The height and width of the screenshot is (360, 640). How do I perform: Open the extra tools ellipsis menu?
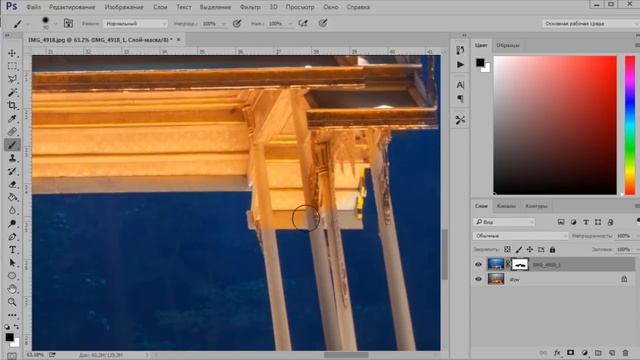coord(12,315)
